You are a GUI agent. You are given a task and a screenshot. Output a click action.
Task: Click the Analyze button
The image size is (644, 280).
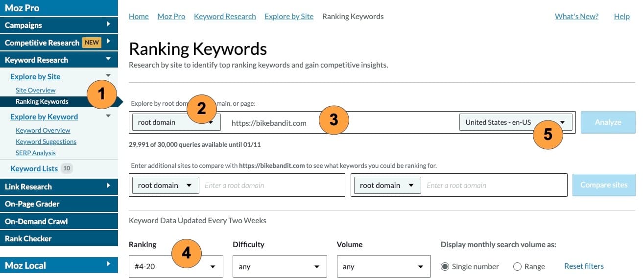pos(608,122)
